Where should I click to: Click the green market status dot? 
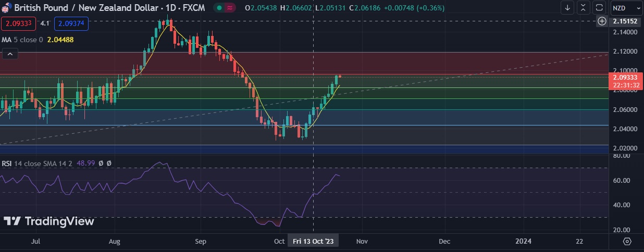(x=219, y=8)
